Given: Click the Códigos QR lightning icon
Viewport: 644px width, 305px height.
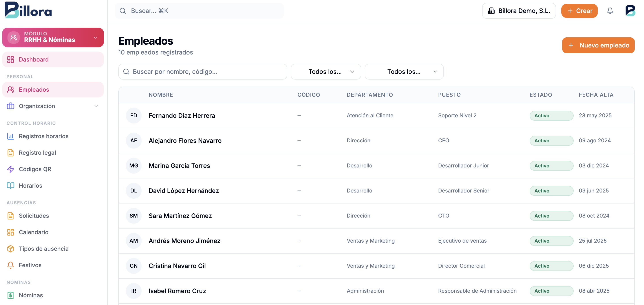Looking at the screenshot, I should pyautogui.click(x=11, y=169).
